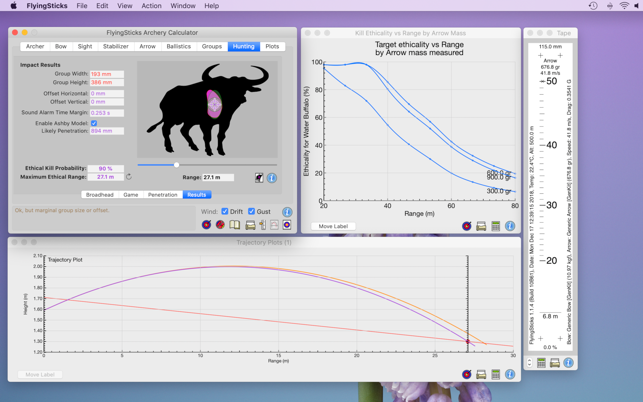Open the book icon in Calculator toolbar
643x402 pixels.
tap(235, 225)
